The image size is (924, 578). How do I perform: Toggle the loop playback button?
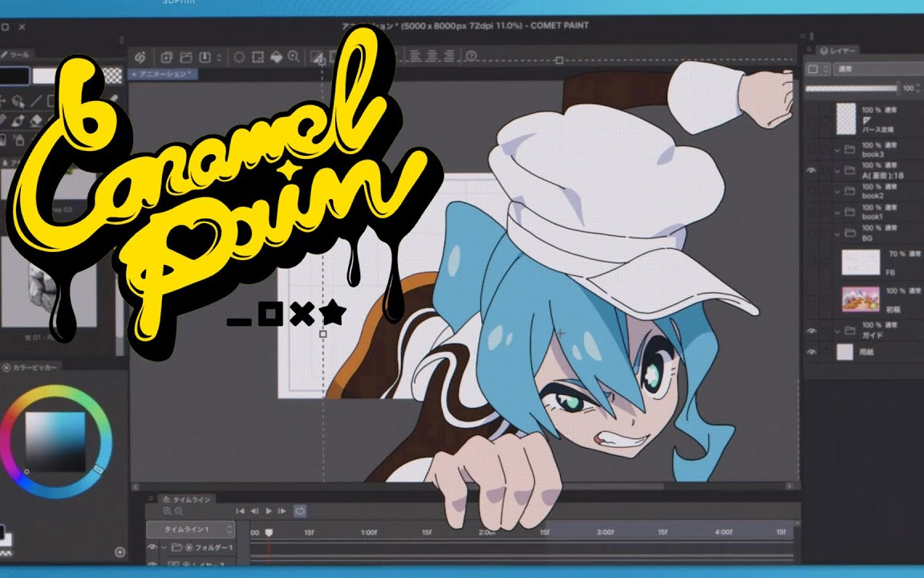tap(300, 511)
